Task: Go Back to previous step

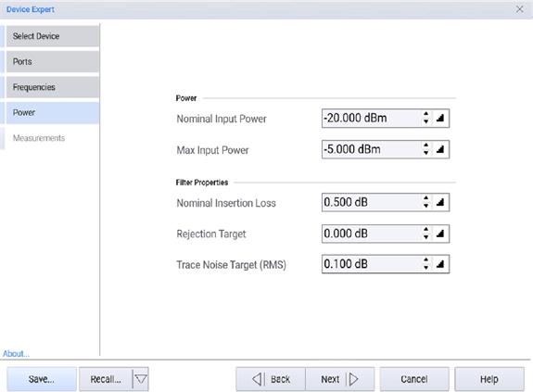Action: (271, 379)
